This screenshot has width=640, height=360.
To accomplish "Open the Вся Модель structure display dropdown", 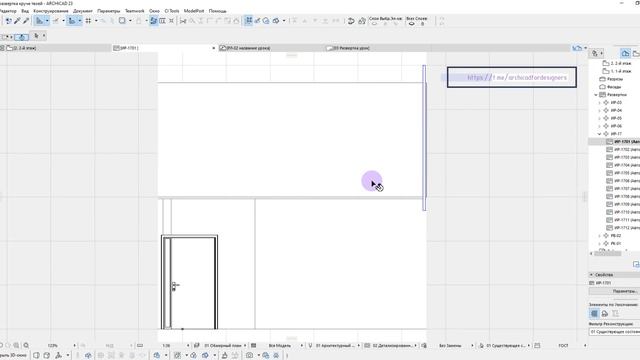I will (302, 345).
